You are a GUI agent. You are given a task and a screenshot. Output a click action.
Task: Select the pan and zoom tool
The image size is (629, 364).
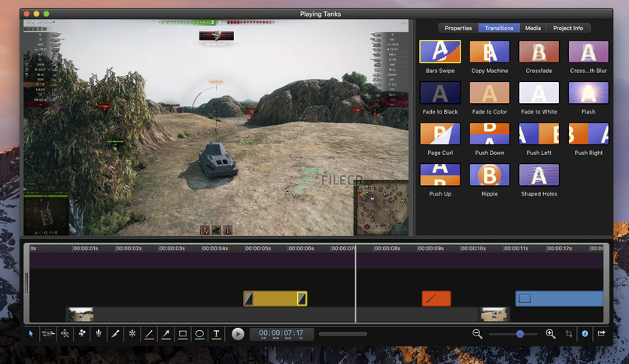(x=65, y=333)
